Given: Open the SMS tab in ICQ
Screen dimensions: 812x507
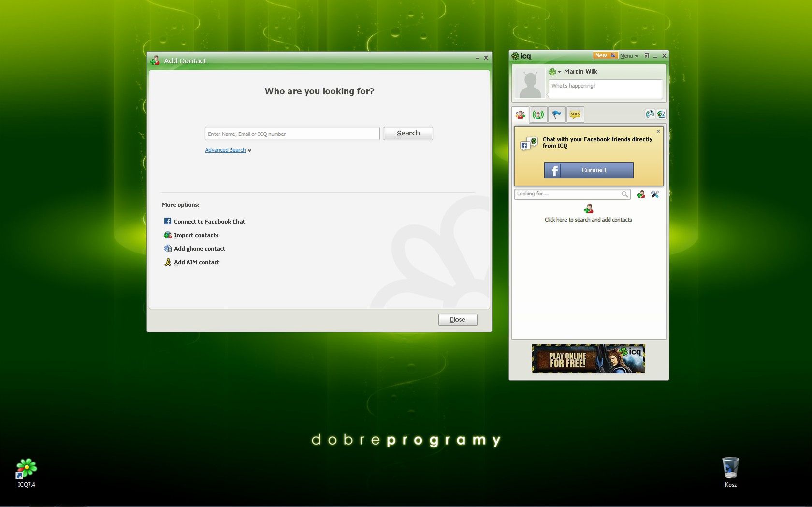Looking at the screenshot, I should coord(575,115).
